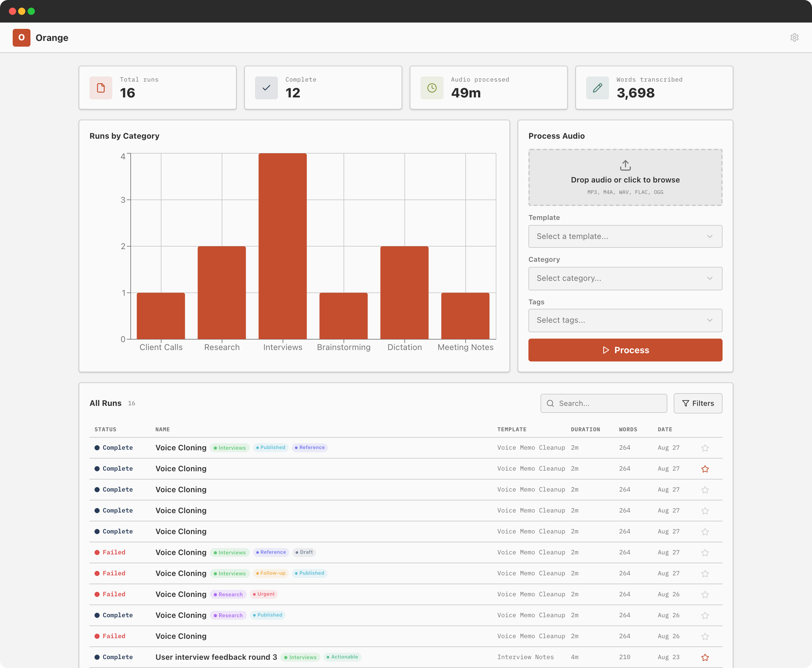This screenshot has width=812, height=668.
Task: Click the Audio processed clock icon
Action: (432, 88)
